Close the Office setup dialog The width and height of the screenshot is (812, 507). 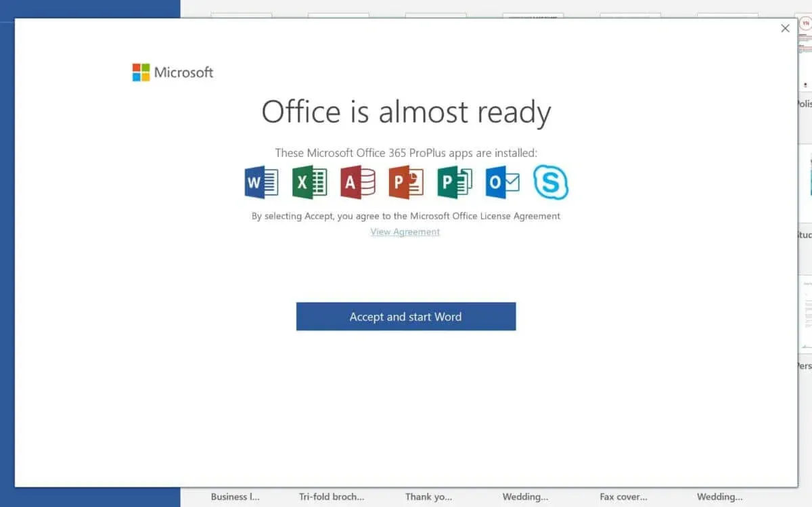coord(785,28)
